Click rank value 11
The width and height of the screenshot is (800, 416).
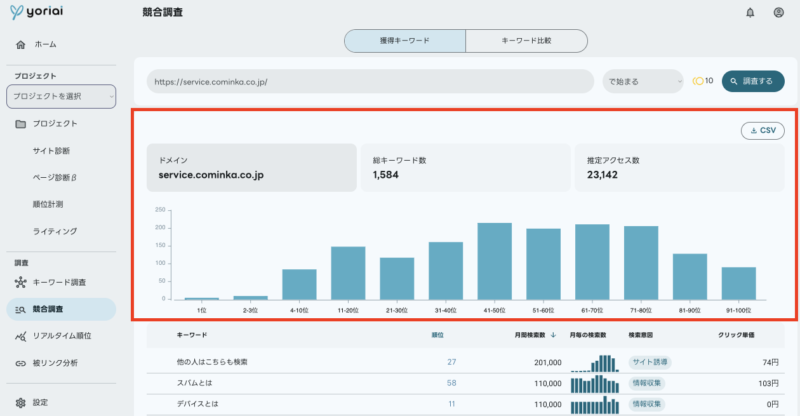pos(452,404)
